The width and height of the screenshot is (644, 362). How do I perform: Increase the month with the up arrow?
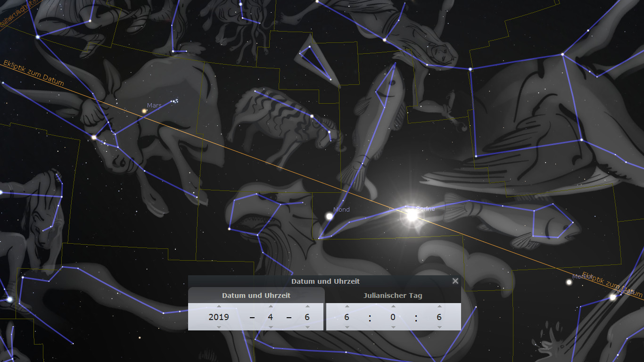point(271,306)
